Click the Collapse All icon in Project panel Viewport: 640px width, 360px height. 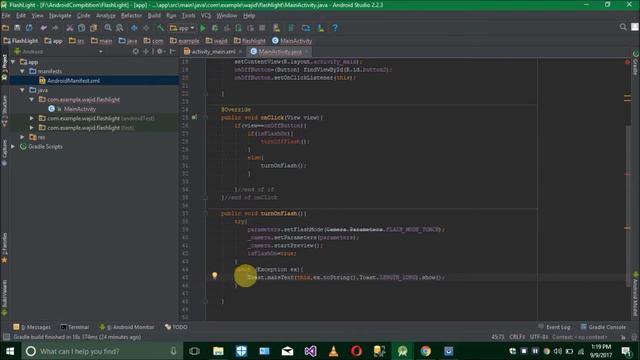(x=146, y=51)
